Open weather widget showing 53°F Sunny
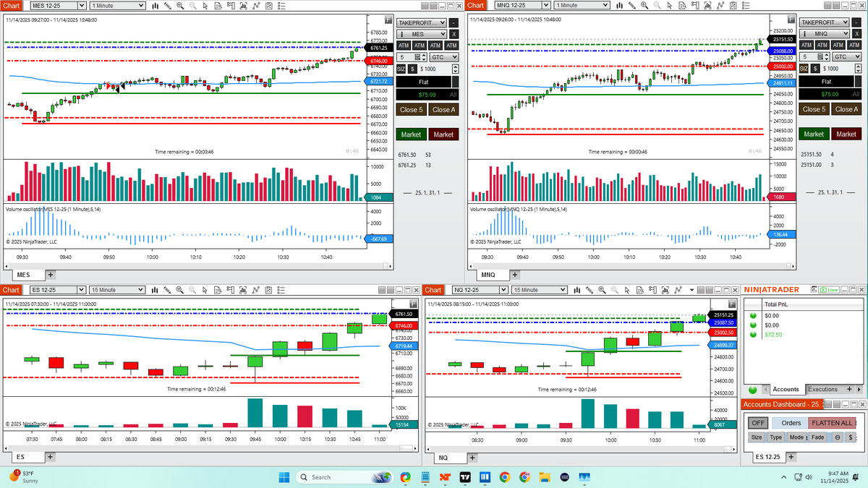The height and width of the screenshot is (488, 868). click(x=25, y=476)
